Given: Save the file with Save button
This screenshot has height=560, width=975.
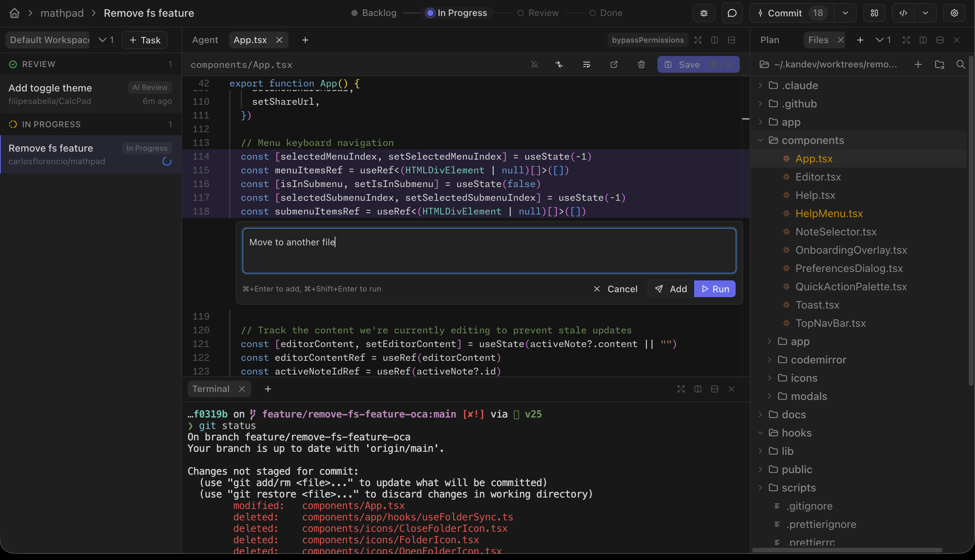Looking at the screenshot, I should (x=698, y=64).
